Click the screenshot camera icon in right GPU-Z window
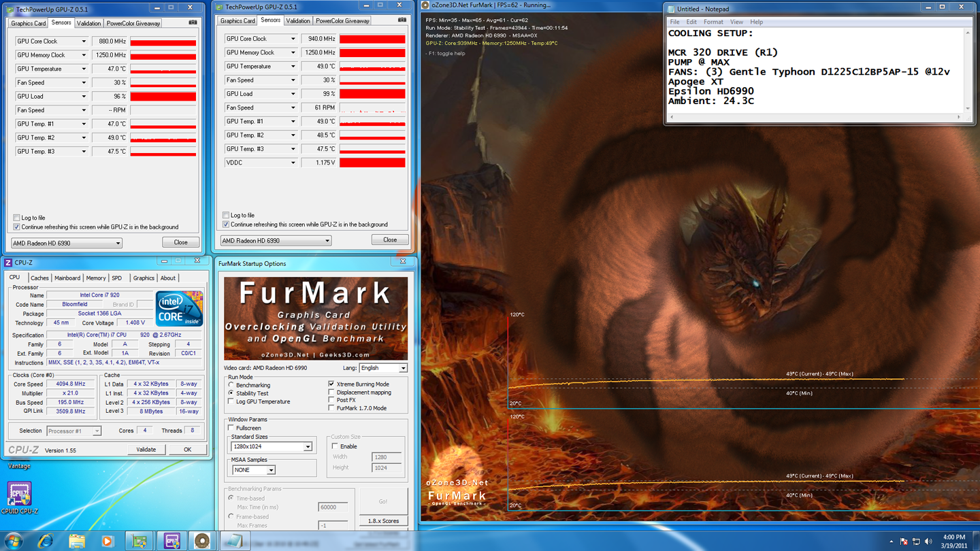This screenshot has width=980, height=551. [x=402, y=20]
